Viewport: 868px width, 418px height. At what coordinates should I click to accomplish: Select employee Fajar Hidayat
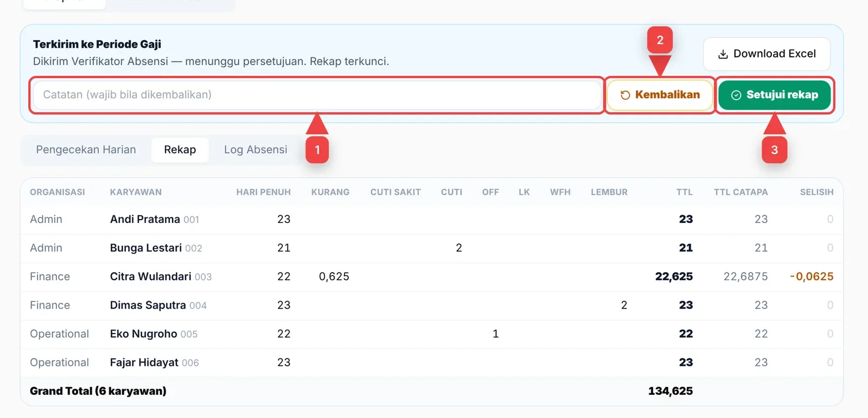144,362
